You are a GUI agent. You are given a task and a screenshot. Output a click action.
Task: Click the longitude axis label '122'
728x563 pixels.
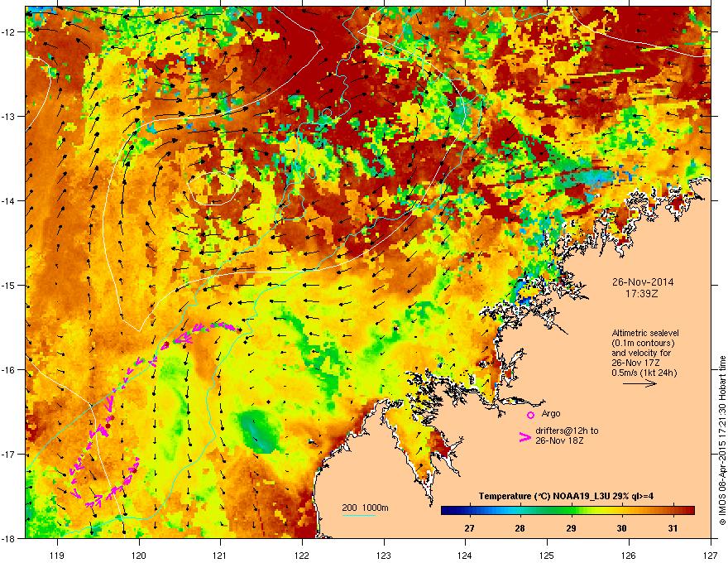pyautogui.click(x=302, y=556)
